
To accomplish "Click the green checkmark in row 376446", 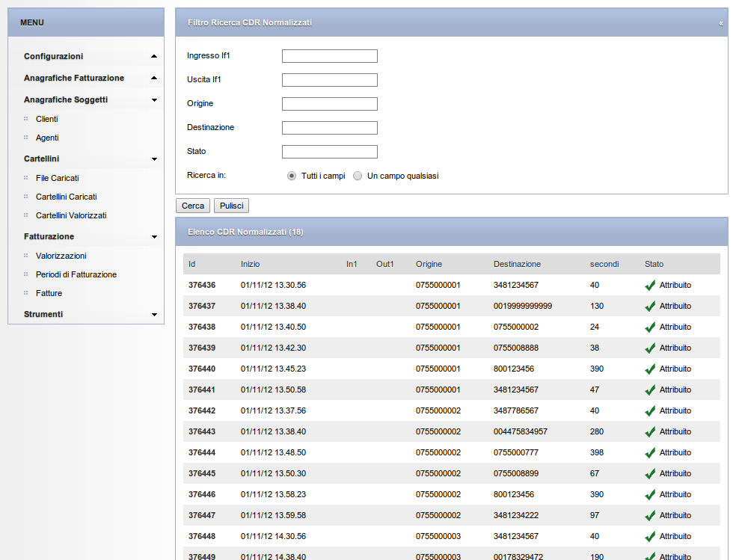I will click(x=650, y=495).
